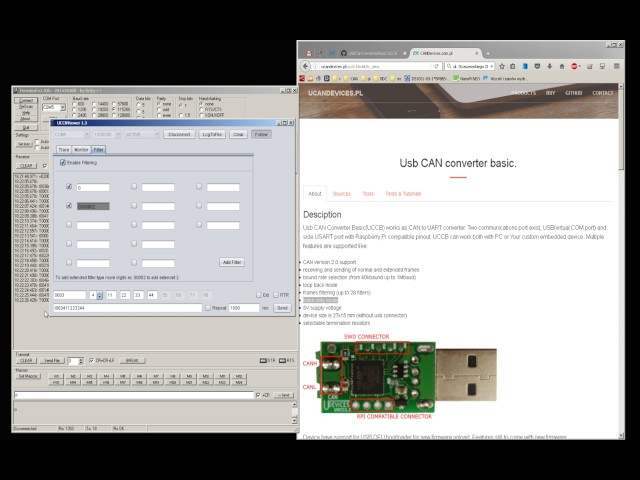Toggle the Repeat checkbox
This screenshot has width=640, height=480.
[208, 308]
